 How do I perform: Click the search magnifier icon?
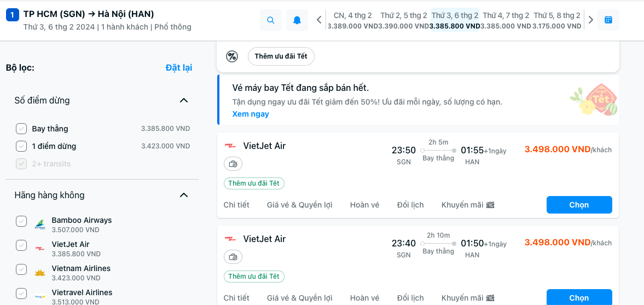click(271, 20)
